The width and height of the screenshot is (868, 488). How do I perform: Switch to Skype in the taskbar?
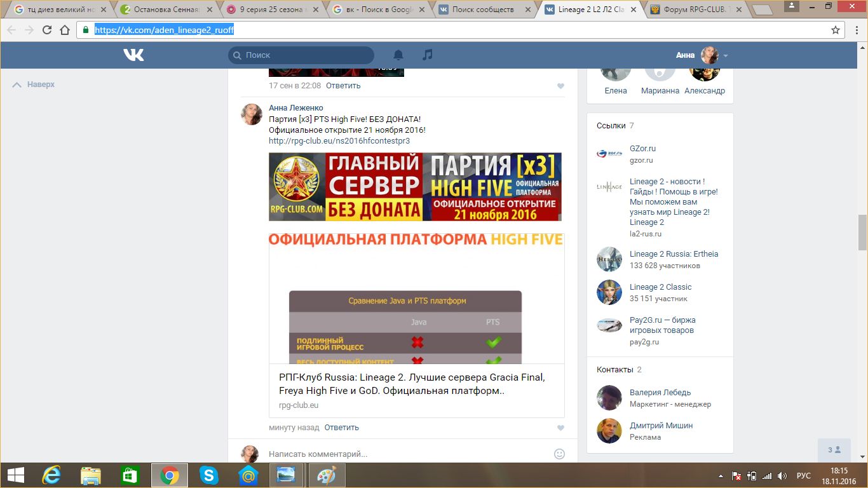click(209, 475)
